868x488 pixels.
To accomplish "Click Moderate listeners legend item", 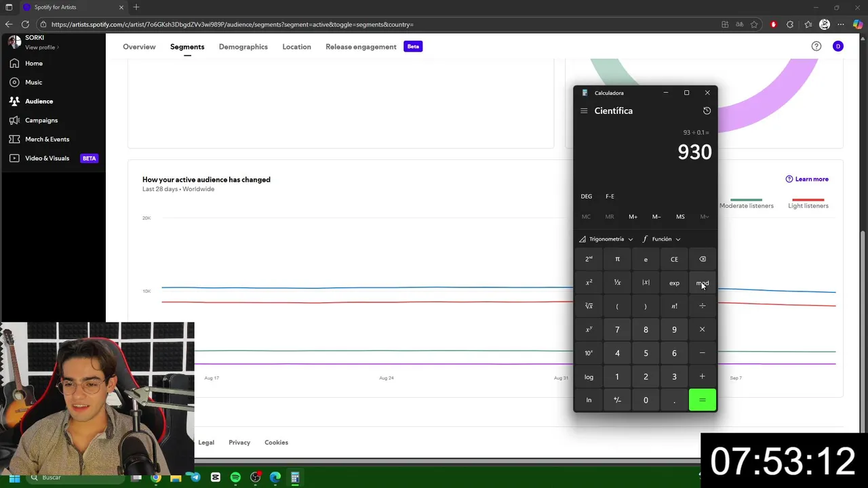I will point(747,205).
